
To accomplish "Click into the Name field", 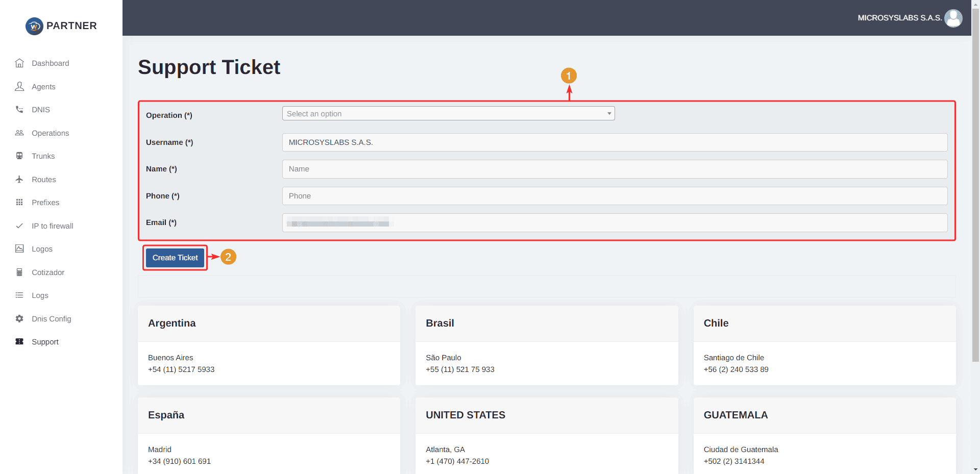I will point(615,169).
